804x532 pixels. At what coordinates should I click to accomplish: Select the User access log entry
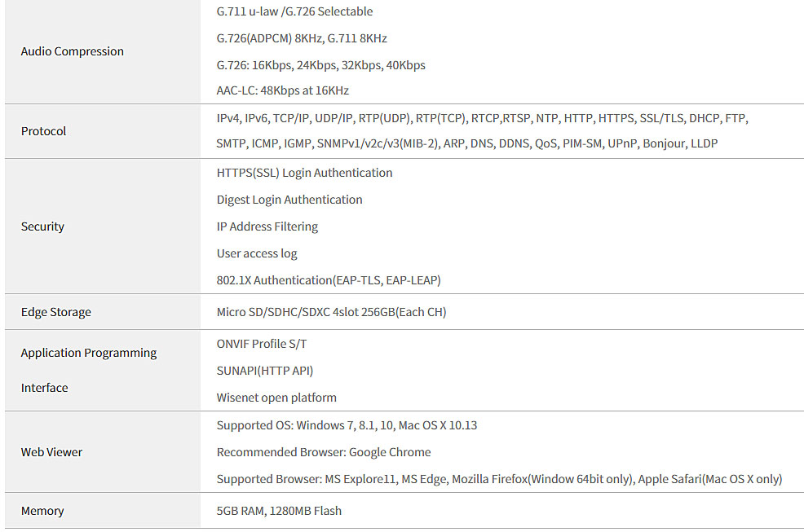[257, 253]
